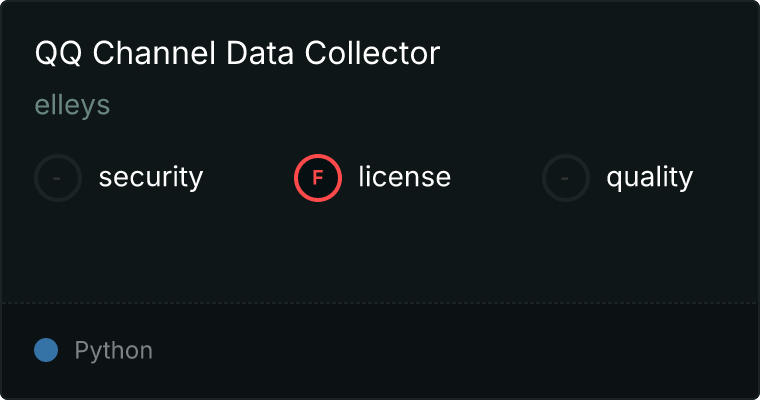Open the elleys author link
The height and width of the screenshot is (400, 760).
click(x=72, y=106)
